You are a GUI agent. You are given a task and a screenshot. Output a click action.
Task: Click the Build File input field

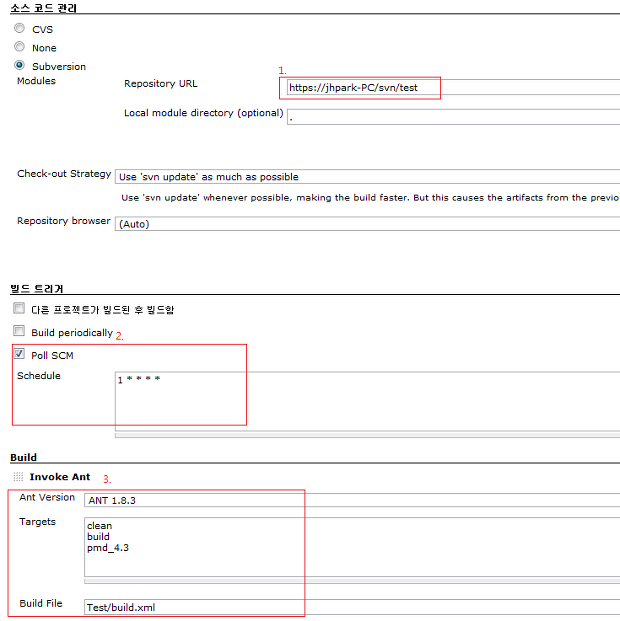click(x=352, y=607)
